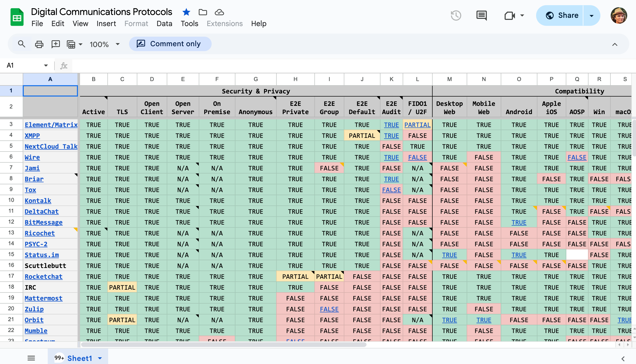Click the cloud document status icon
Viewport: 636px width, 364px height.
coord(219,12)
